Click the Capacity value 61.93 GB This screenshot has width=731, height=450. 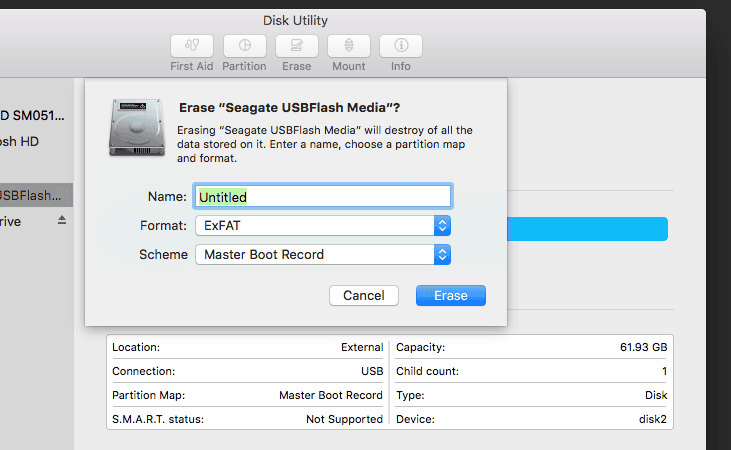643,347
